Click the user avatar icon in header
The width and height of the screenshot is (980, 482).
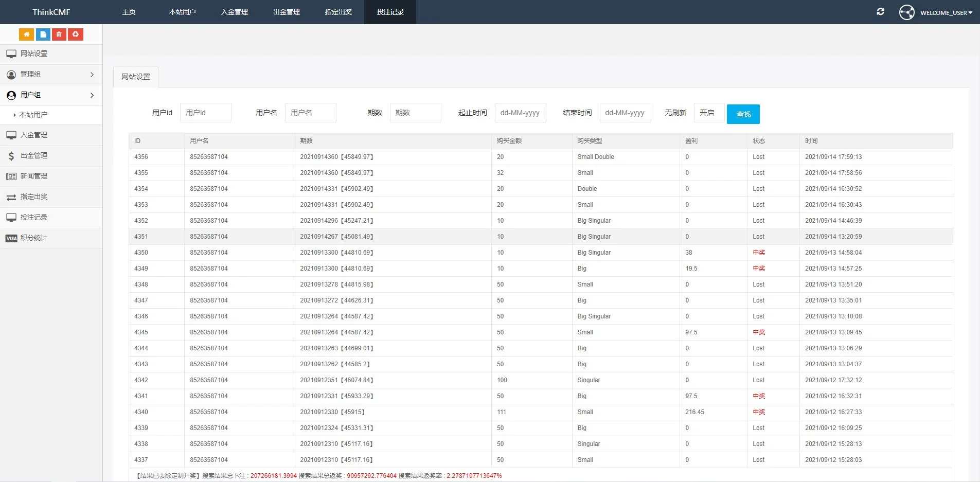(x=906, y=12)
